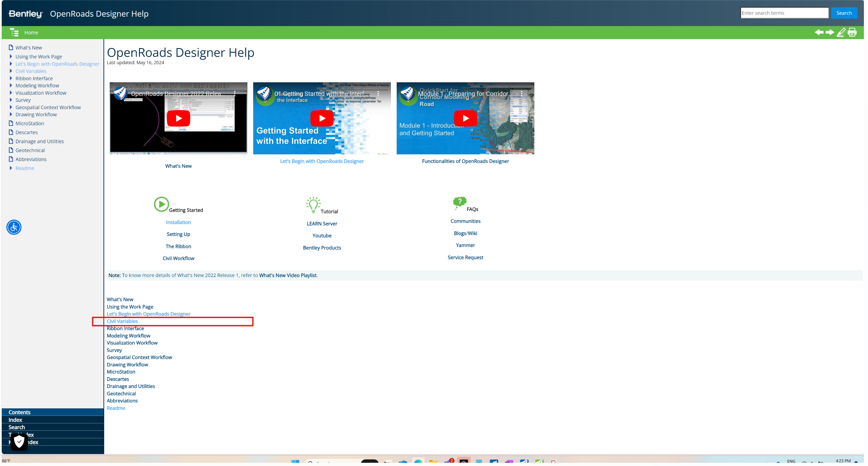This screenshot has height=466, width=868.
Task: Click channel avatar on OpenRoads 2022 Release video
Action: point(120,94)
